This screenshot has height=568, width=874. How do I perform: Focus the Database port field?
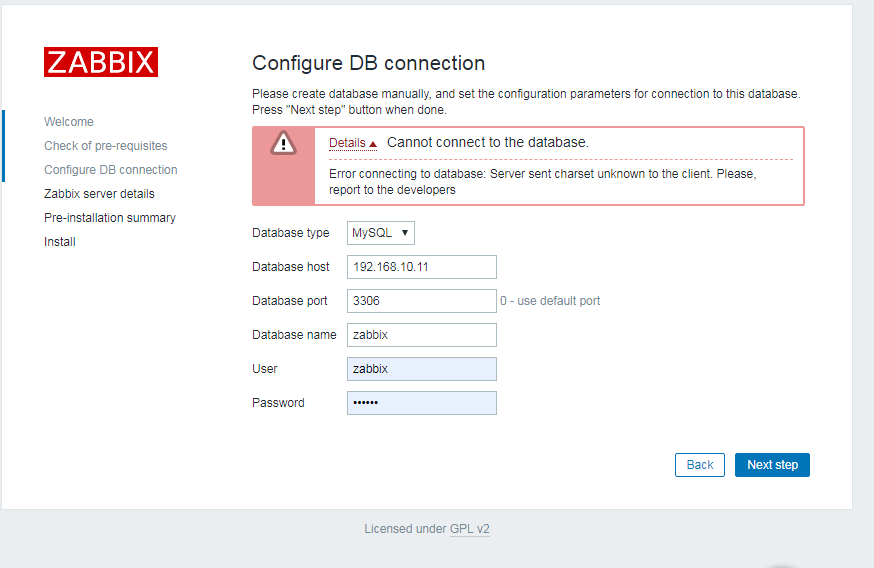coord(421,301)
